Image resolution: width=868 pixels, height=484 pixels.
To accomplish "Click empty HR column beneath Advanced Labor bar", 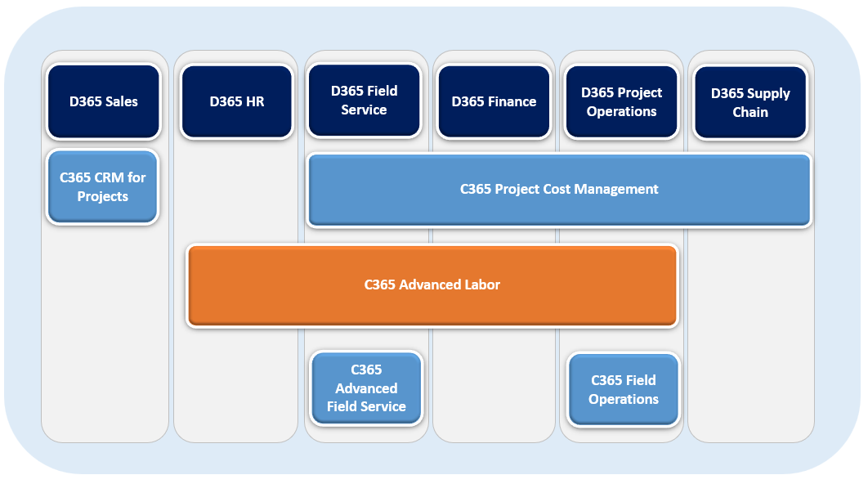I will click(236, 384).
